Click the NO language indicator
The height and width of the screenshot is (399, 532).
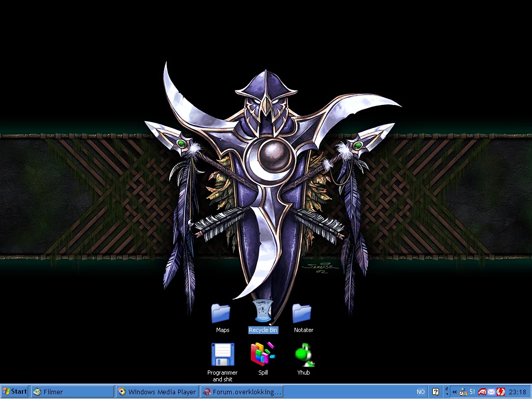421,392
